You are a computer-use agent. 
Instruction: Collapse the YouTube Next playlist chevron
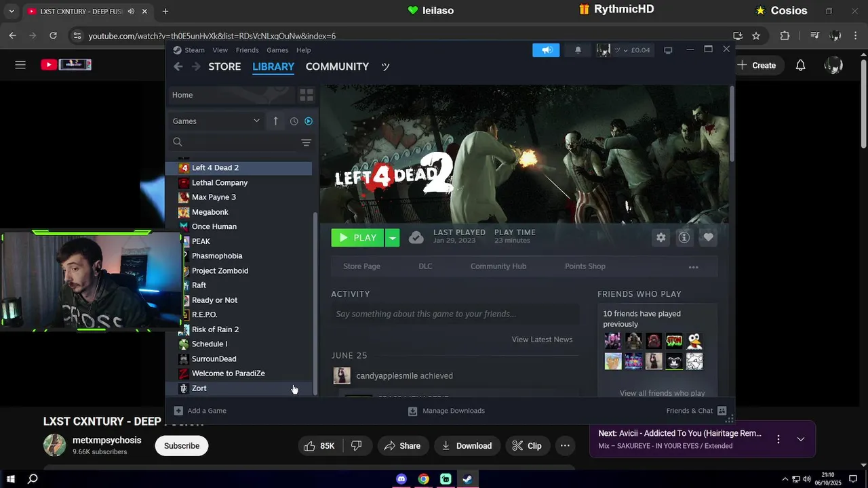(801, 439)
